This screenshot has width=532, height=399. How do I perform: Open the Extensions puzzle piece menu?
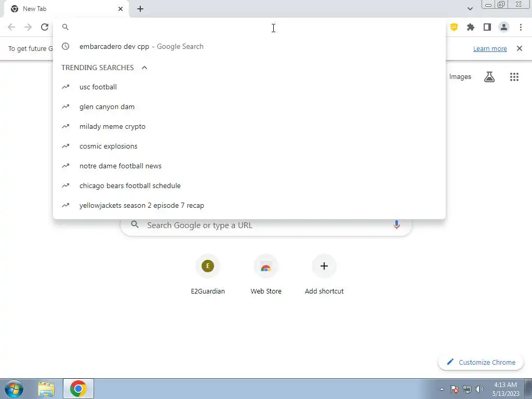(471, 27)
